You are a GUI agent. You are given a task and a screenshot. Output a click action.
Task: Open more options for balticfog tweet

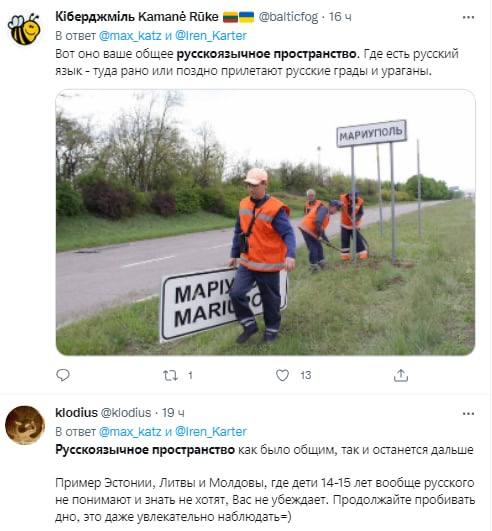(x=468, y=18)
